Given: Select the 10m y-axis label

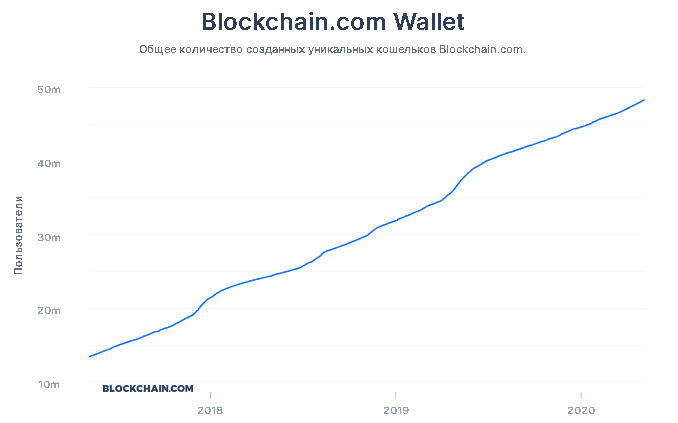Looking at the screenshot, I should tap(50, 384).
